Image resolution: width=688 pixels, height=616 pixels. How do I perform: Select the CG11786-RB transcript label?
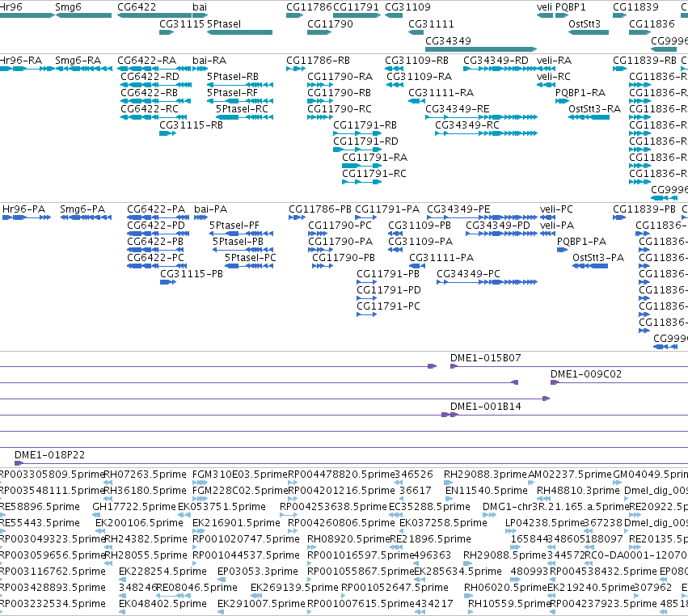tap(318, 61)
